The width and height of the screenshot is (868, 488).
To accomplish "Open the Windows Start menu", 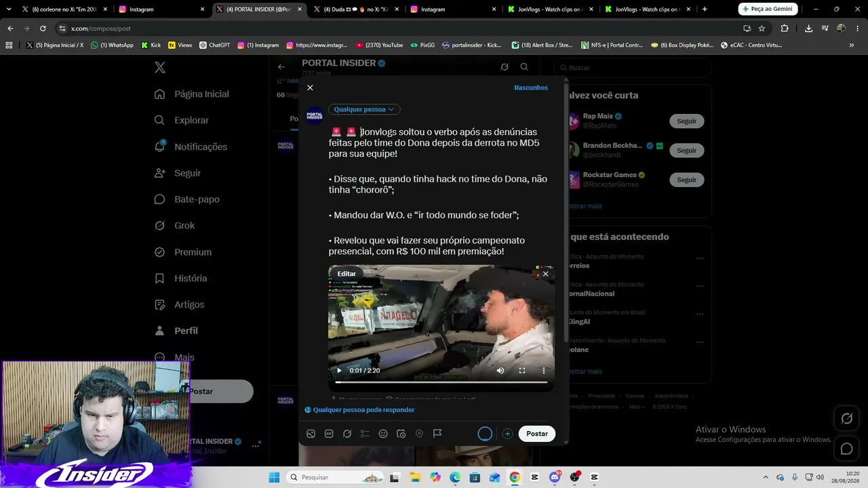I will (274, 477).
